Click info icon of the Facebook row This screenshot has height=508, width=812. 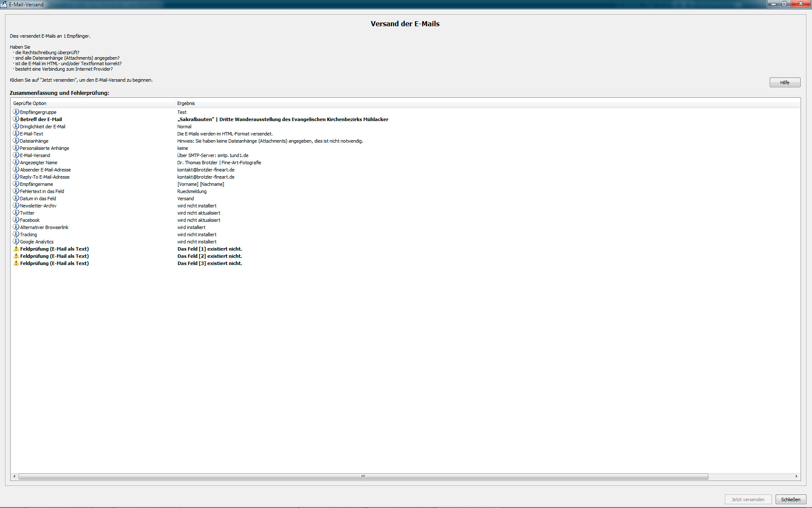[16, 220]
